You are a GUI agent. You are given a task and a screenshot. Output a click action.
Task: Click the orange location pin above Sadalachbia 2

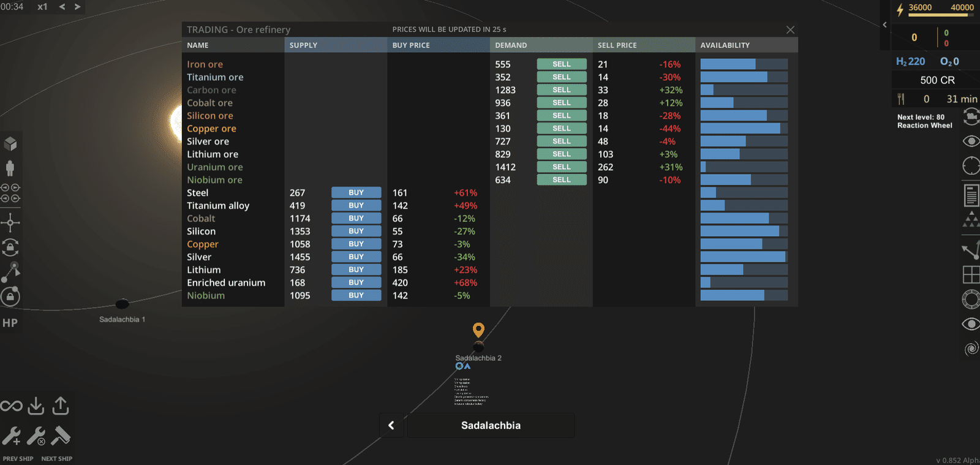point(478,330)
